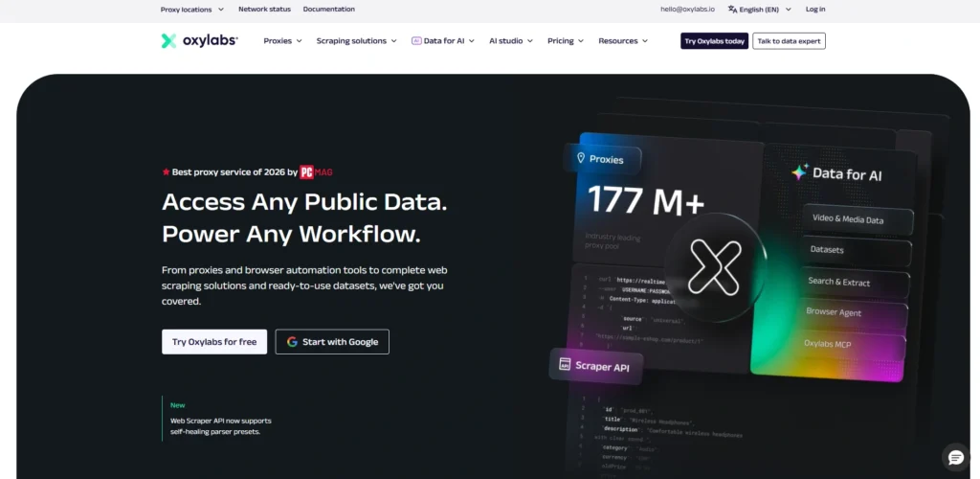The width and height of the screenshot is (980, 479).
Task: Select the Video & Media Data card
Action: click(x=857, y=219)
